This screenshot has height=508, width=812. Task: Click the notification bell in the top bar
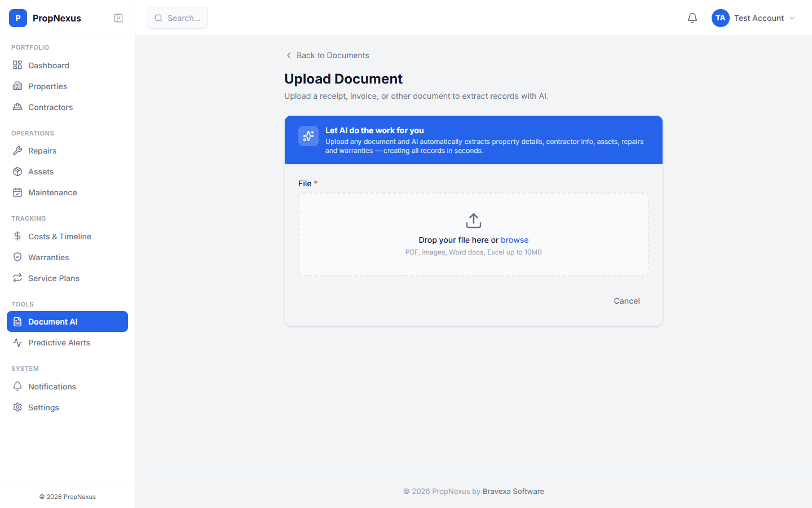coord(692,17)
